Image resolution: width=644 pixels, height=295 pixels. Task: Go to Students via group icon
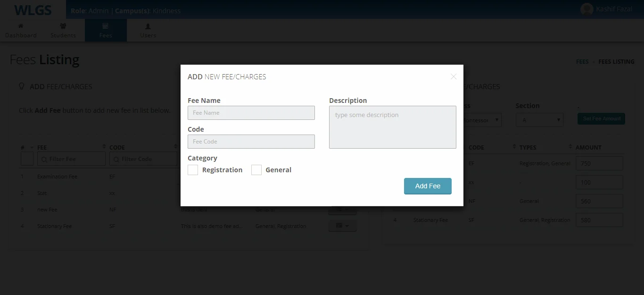(x=63, y=26)
